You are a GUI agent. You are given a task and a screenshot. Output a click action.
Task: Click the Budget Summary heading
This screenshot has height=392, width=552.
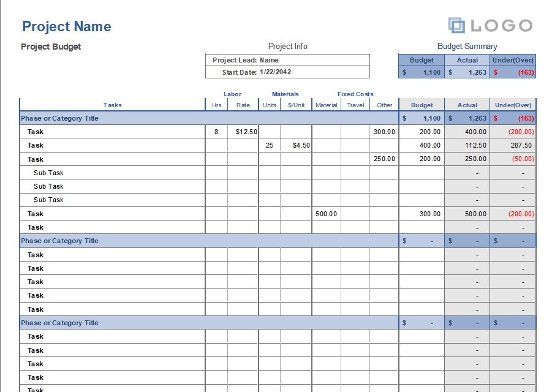pyautogui.click(x=467, y=46)
